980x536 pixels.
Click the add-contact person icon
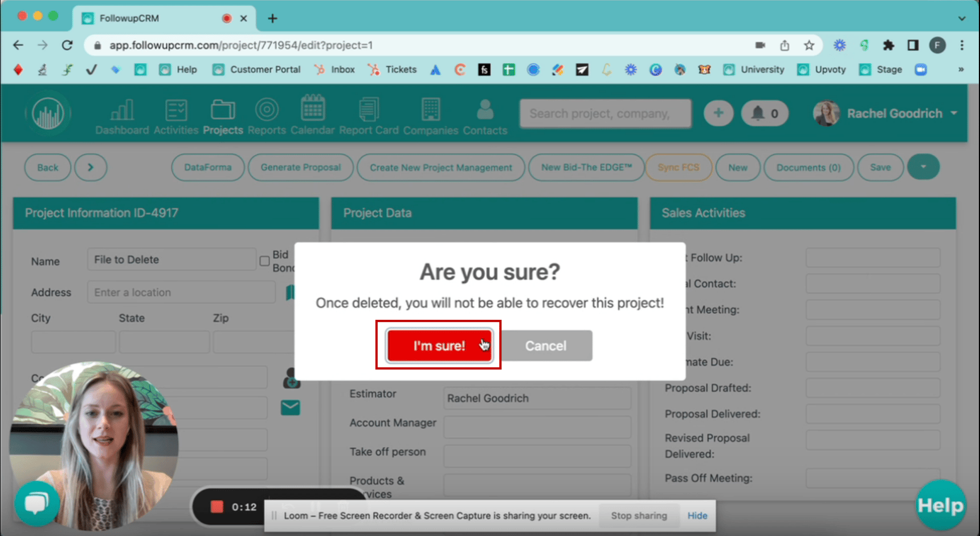[291, 379]
